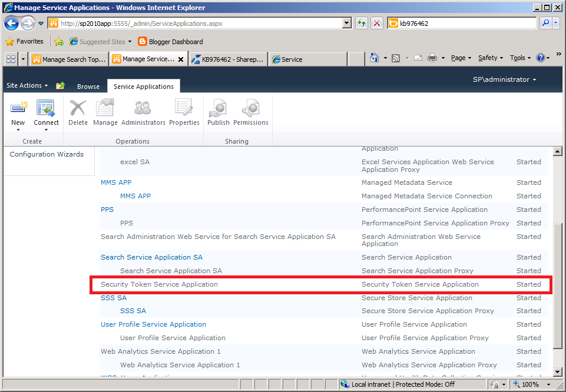566x392 pixels.
Task: Click the Publish ribbon icon
Action: pyautogui.click(x=218, y=108)
